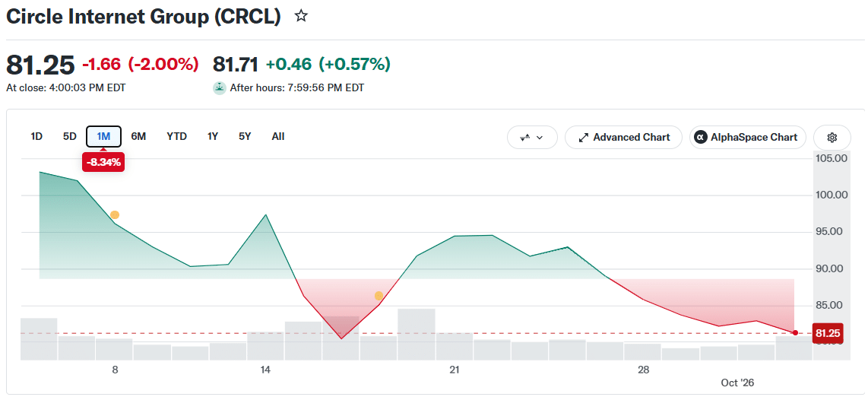The height and width of the screenshot is (397, 868).
Task: Click the 105.00 y-axis label
Action: 832,158
